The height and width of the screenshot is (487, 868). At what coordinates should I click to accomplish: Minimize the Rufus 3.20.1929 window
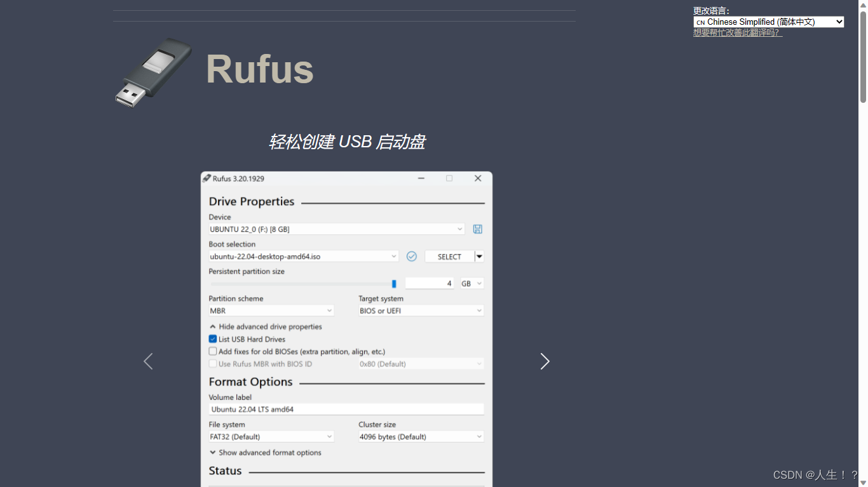(x=421, y=178)
